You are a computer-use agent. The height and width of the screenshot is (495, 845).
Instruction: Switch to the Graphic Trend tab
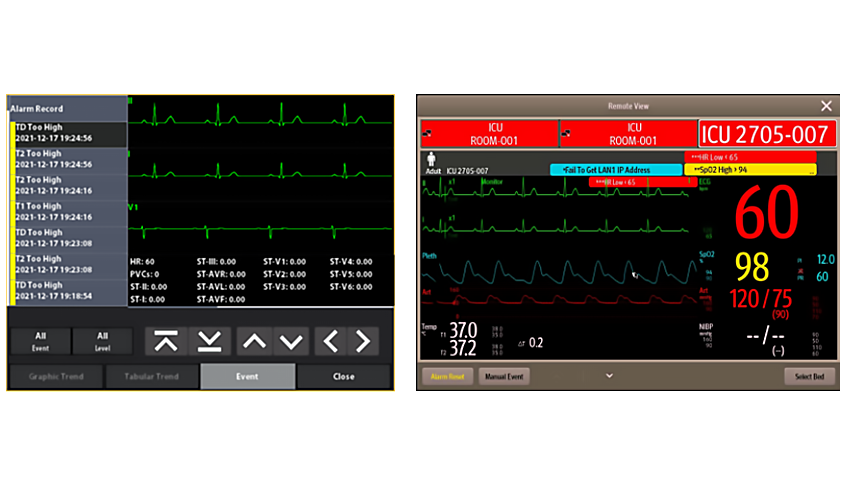56,377
